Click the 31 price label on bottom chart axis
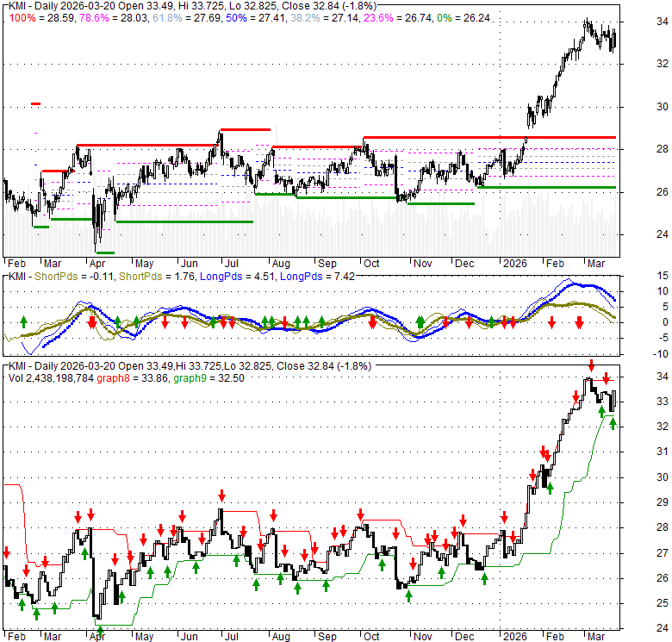The height and width of the screenshot is (642, 672). (x=663, y=452)
